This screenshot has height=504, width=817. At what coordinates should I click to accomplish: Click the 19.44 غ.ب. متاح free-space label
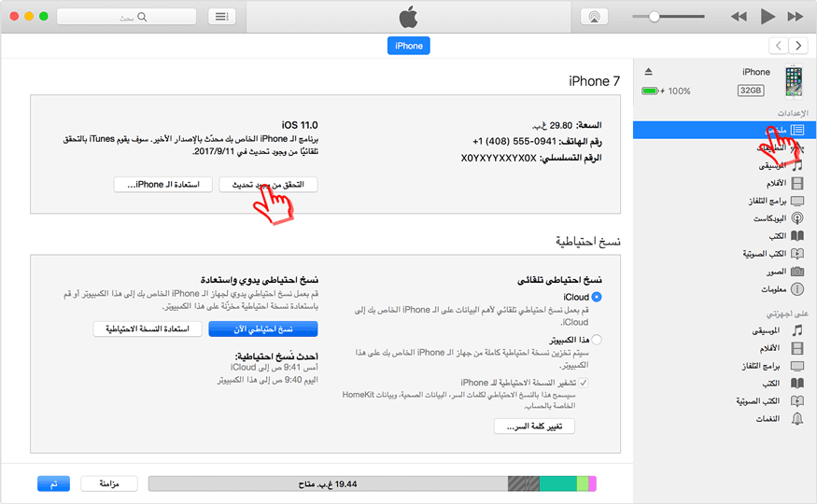328,484
